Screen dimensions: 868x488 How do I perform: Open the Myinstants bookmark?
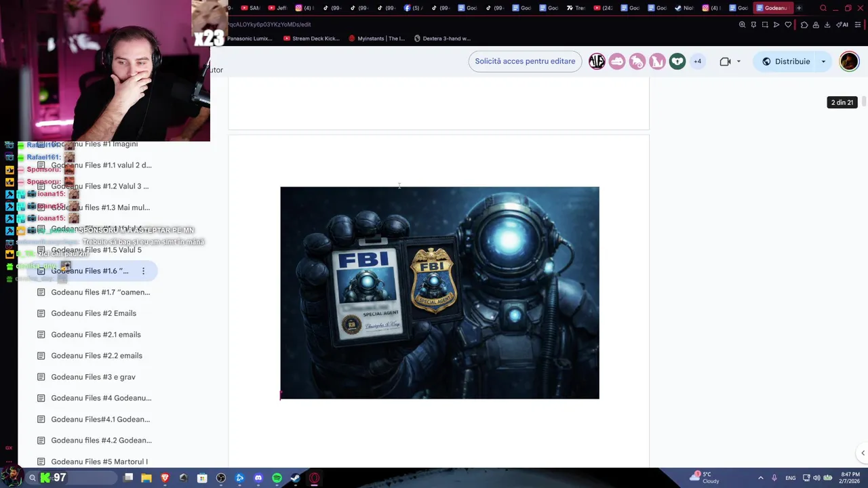pyautogui.click(x=376, y=39)
